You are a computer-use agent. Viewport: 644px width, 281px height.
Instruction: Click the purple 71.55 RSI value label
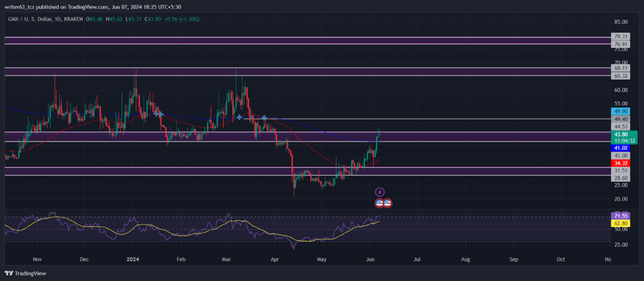click(619, 216)
